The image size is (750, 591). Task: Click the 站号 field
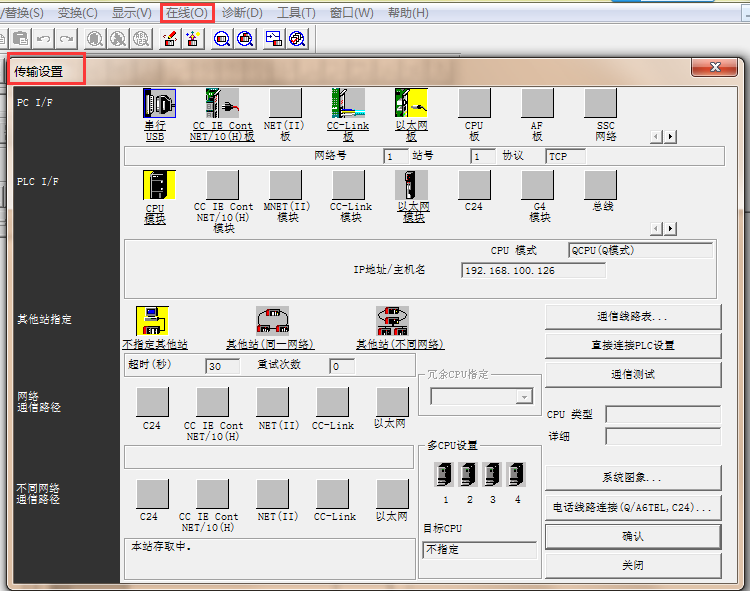482,156
